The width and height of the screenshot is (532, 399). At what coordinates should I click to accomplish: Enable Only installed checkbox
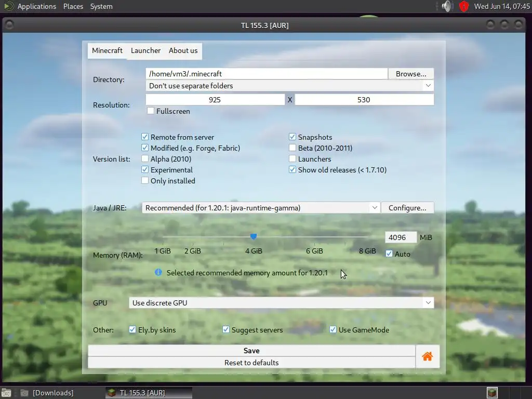(x=145, y=180)
